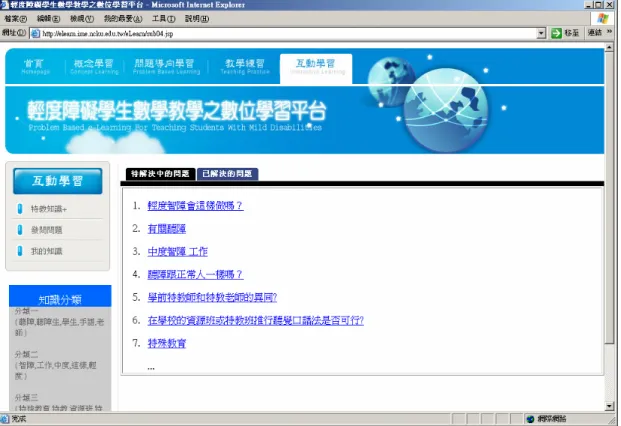Open the 檔案(F) menu
621x426 pixels.
[15, 19]
